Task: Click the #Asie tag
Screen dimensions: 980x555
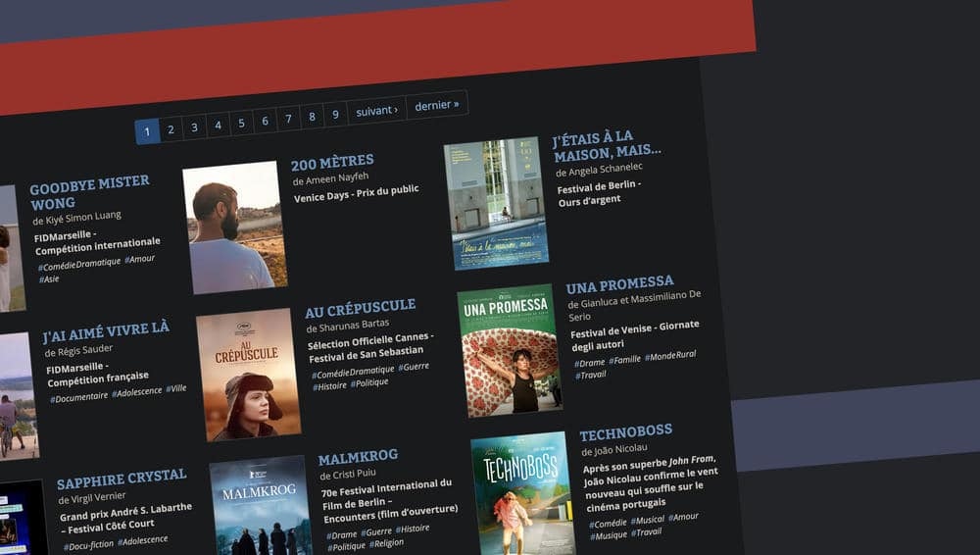Action: [49, 279]
